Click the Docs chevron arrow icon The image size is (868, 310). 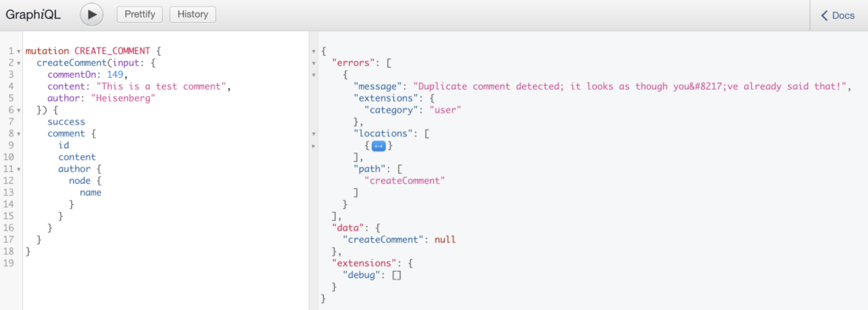[825, 15]
